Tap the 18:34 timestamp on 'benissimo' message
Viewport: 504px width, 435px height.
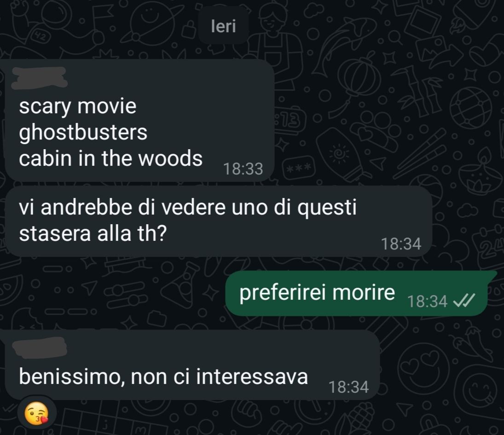[348, 387]
